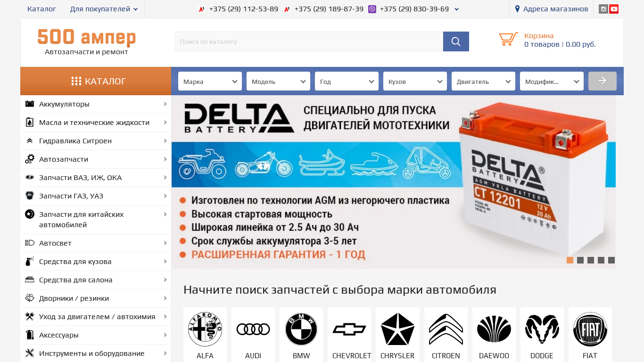Switch to the last banner slide indicator
This screenshot has height=362, width=644.
coord(611,260)
